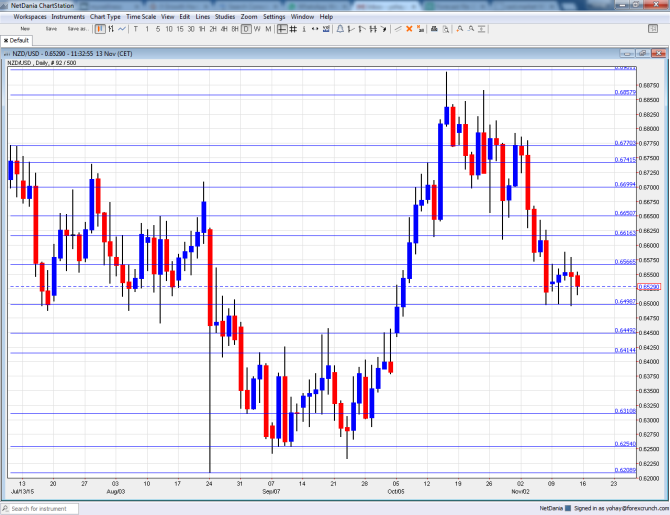
Task: Select the trend line drawing tool
Action: (398, 29)
